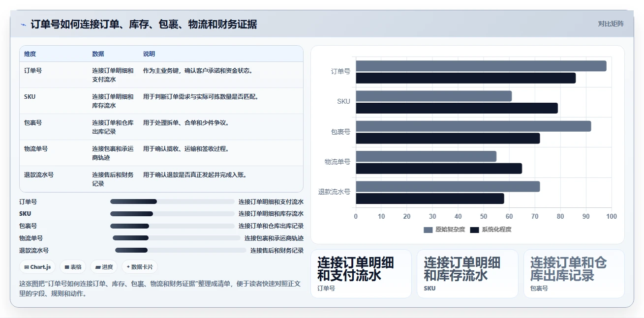Toggle the 系统化程度 legend swatch
The width and height of the screenshot is (644, 318).
474,230
